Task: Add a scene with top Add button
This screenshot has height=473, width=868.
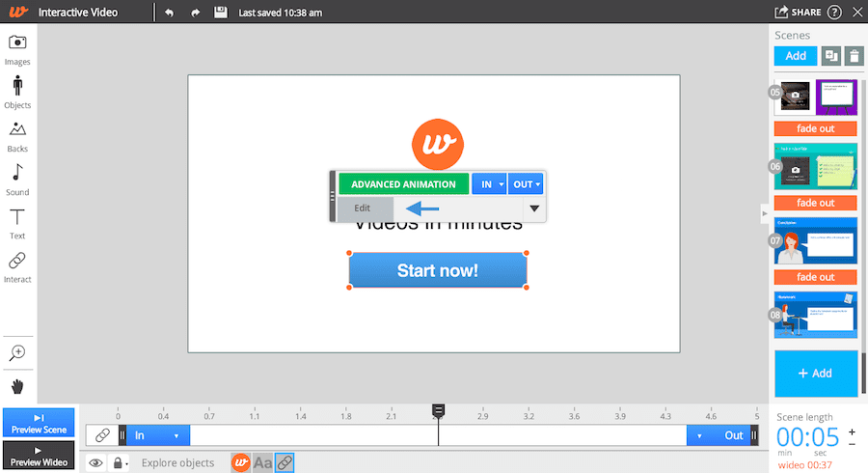Action: point(796,56)
